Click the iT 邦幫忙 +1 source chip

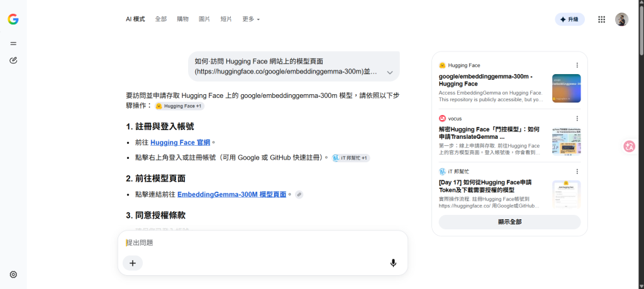click(351, 158)
